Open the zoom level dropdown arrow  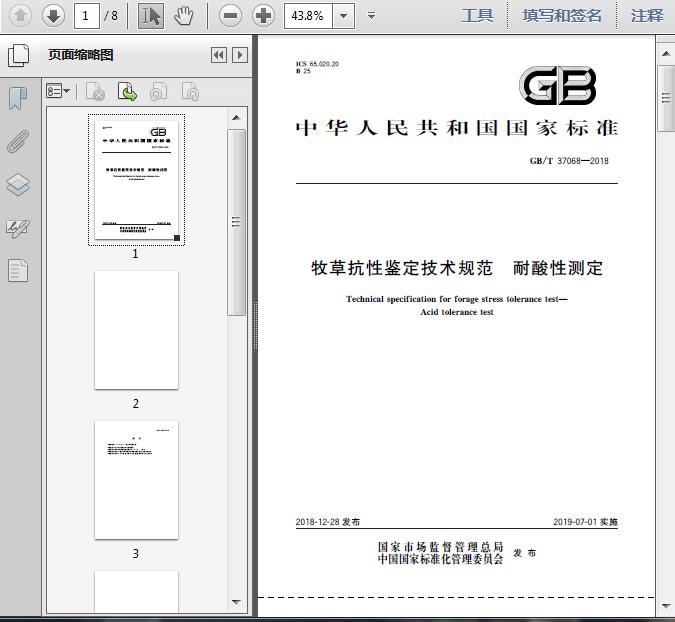(x=344, y=16)
